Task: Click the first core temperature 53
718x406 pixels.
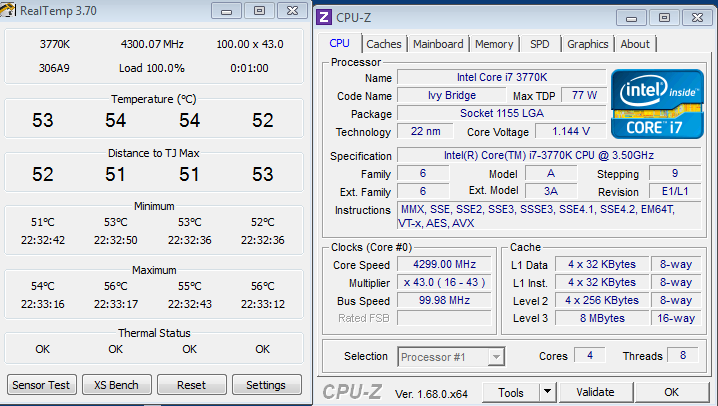Action: 43,120
